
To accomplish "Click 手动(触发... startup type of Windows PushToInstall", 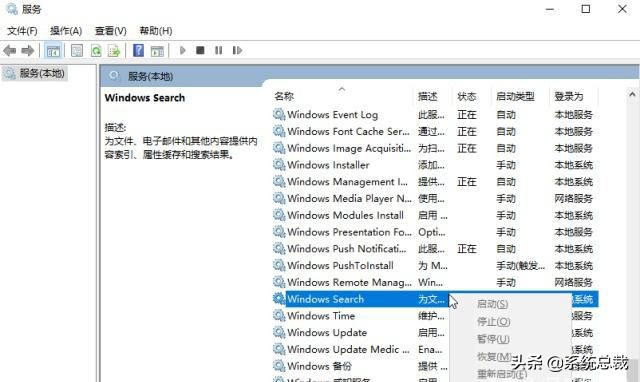I will coord(520,266).
